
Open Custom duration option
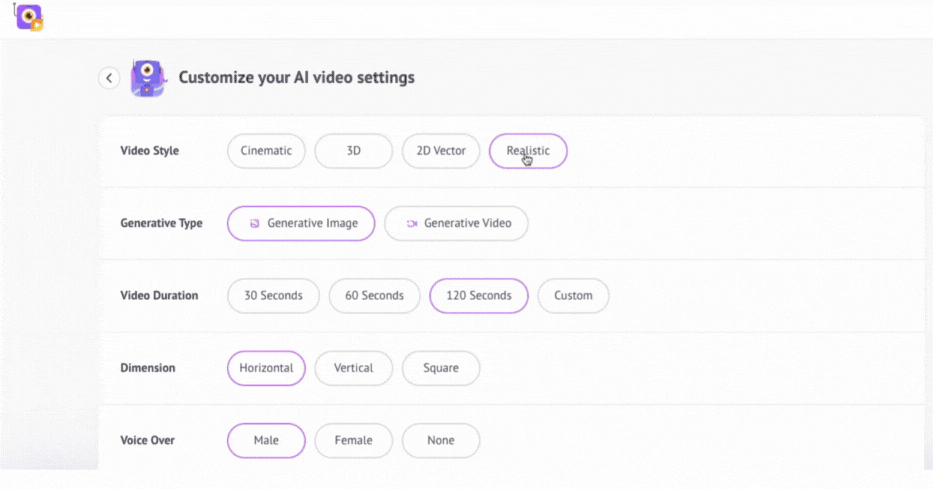click(x=573, y=296)
